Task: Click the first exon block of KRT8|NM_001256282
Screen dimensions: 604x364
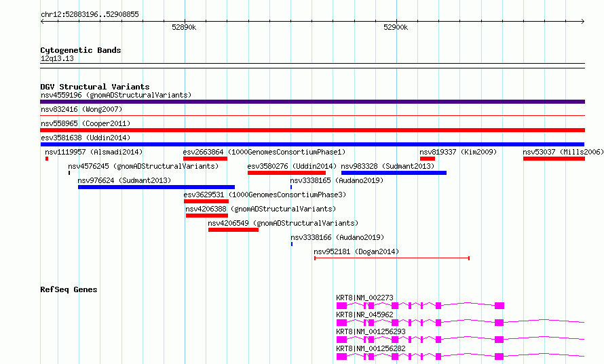Action: point(341,357)
